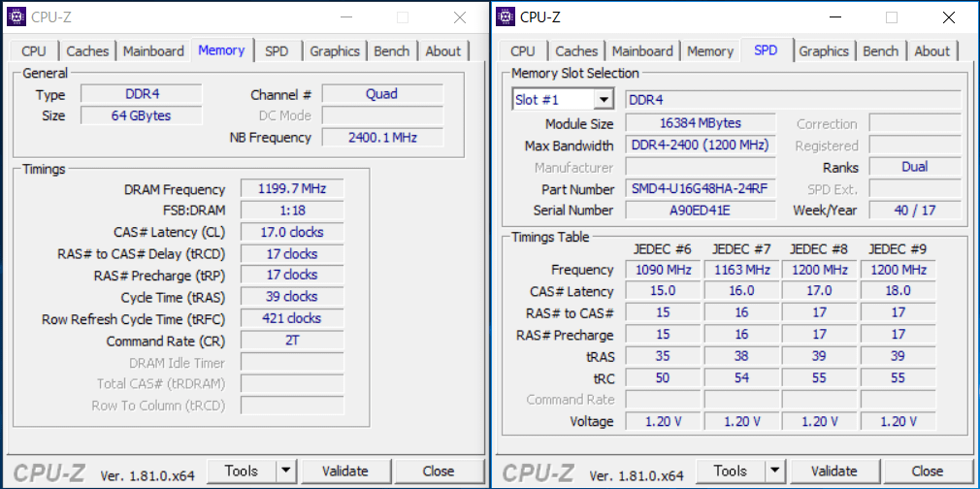Open Mainboard tab in the right window
980x489 pixels.
point(642,51)
